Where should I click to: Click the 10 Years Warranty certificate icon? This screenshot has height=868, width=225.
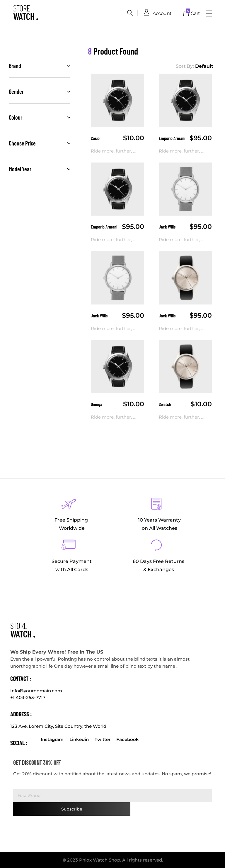coord(156,504)
